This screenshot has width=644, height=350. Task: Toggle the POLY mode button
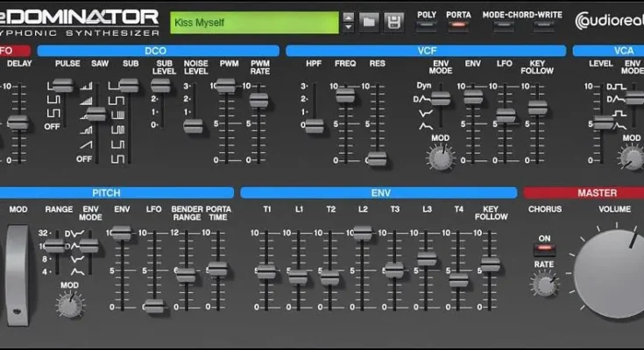click(x=427, y=26)
